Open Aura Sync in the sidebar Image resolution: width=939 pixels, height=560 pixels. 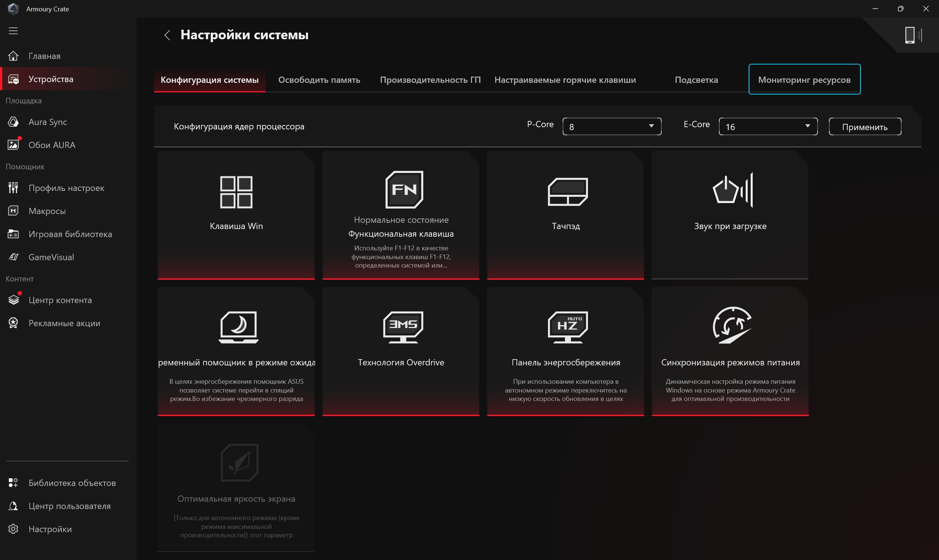coord(68,122)
